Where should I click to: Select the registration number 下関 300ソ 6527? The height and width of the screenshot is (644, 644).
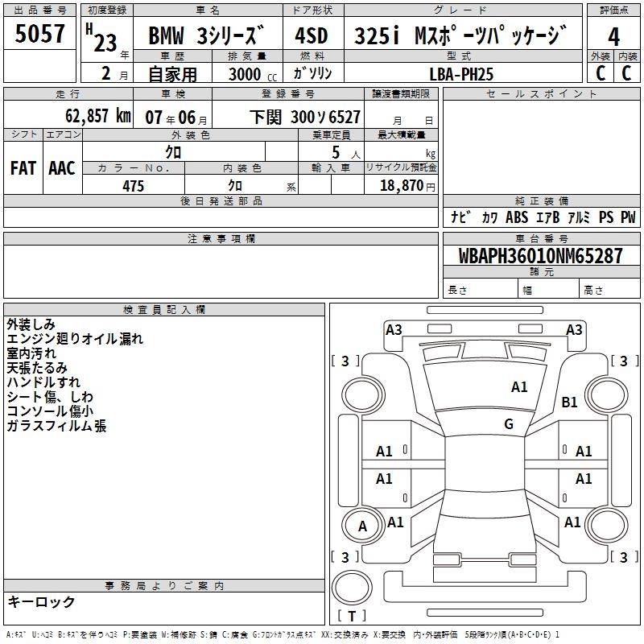[x=305, y=118]
